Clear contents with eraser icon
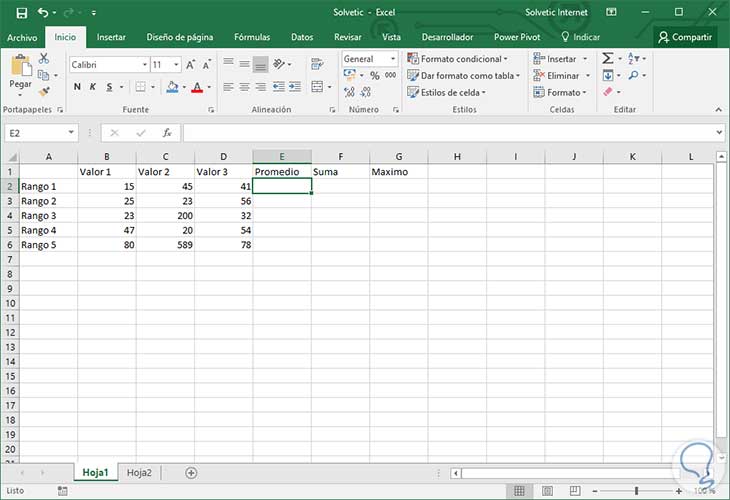 coord(608,92)
